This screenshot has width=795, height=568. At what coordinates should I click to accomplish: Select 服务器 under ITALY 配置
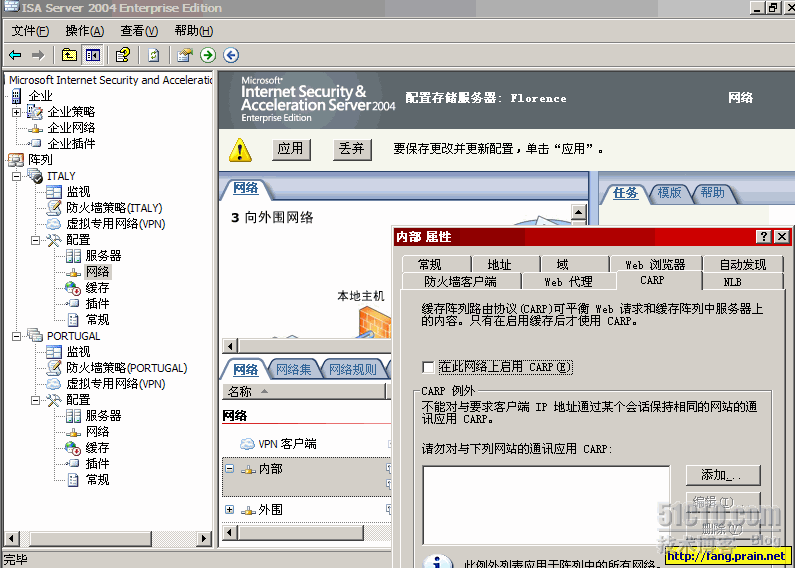pyautogui.click(x=103, y=256)
